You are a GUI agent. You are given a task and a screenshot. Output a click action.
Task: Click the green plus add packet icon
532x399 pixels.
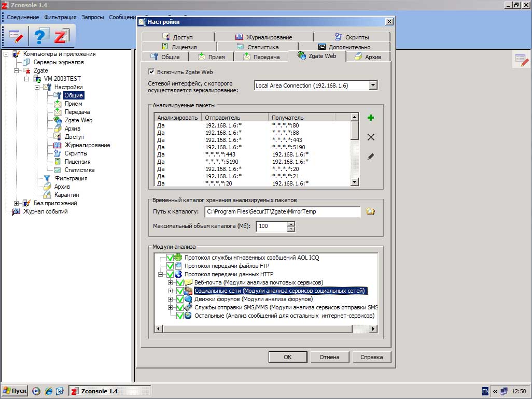click(370, 118)
